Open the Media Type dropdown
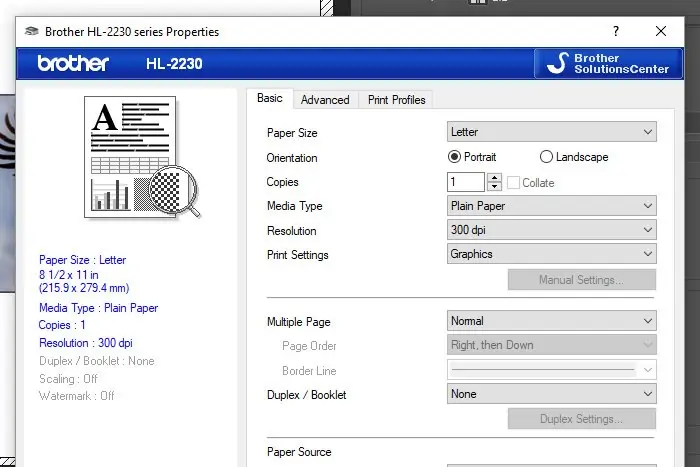 tap(551, 205)
